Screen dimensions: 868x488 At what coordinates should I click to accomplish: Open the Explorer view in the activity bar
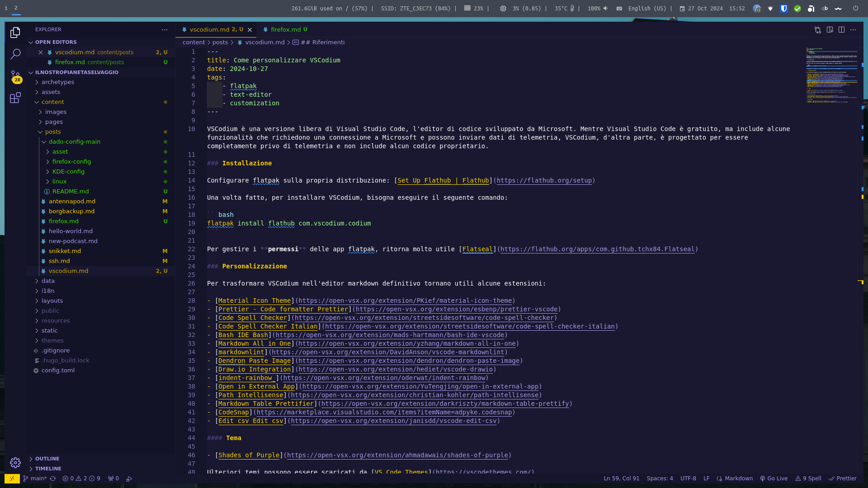click(15, 33)
